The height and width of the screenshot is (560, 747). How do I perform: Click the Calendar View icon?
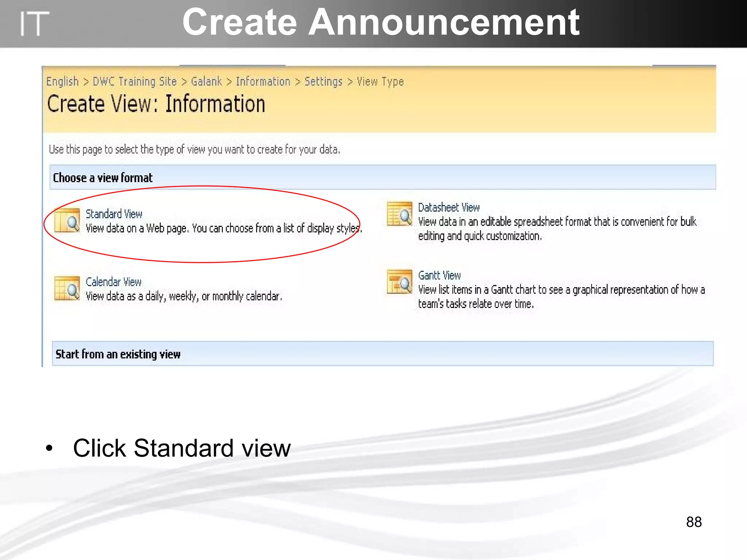click(67, 288)
